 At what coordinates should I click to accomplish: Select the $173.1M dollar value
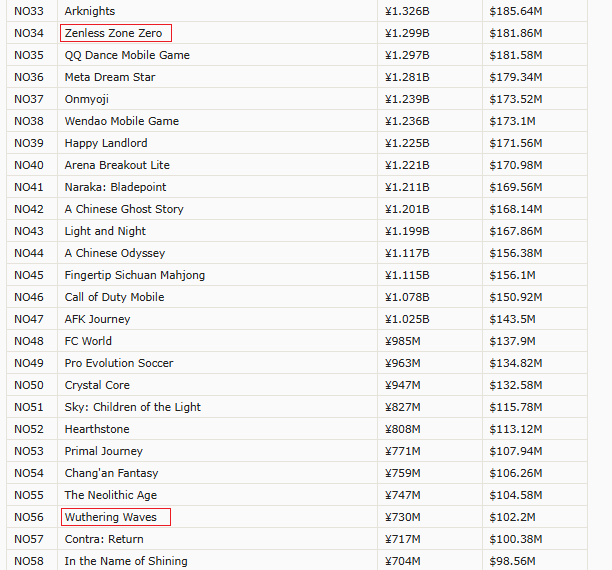pyautogui.click(x=512, y=121)
